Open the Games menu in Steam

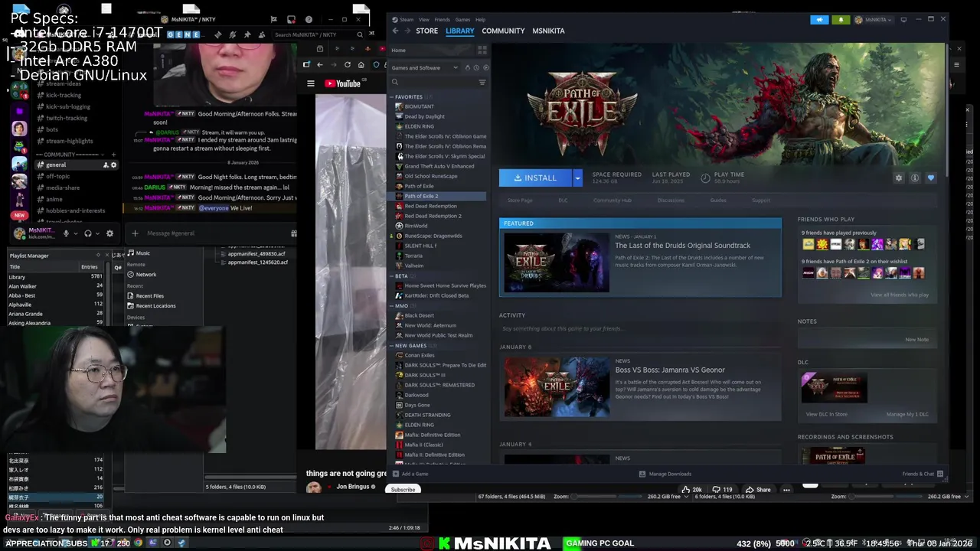tap(463, 20)
